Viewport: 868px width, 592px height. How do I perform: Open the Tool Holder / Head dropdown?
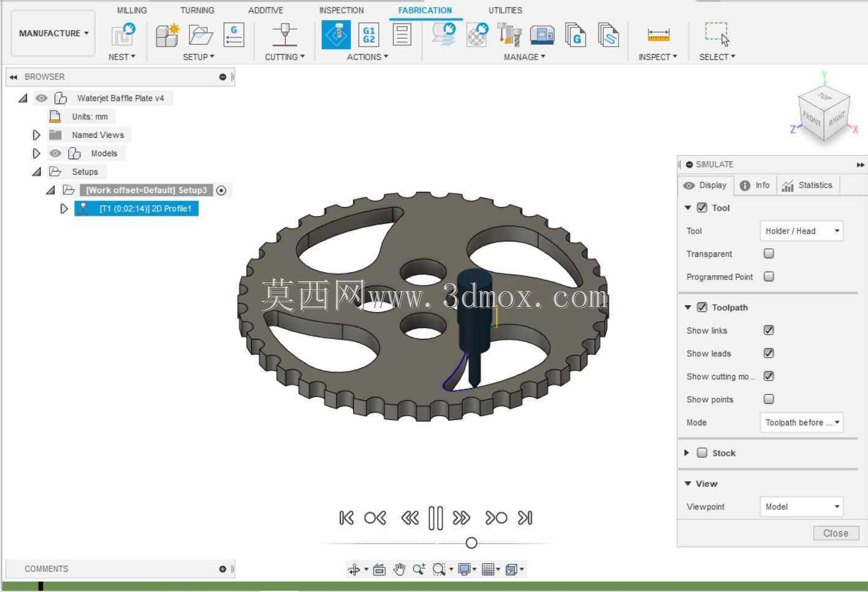(801, 230)
